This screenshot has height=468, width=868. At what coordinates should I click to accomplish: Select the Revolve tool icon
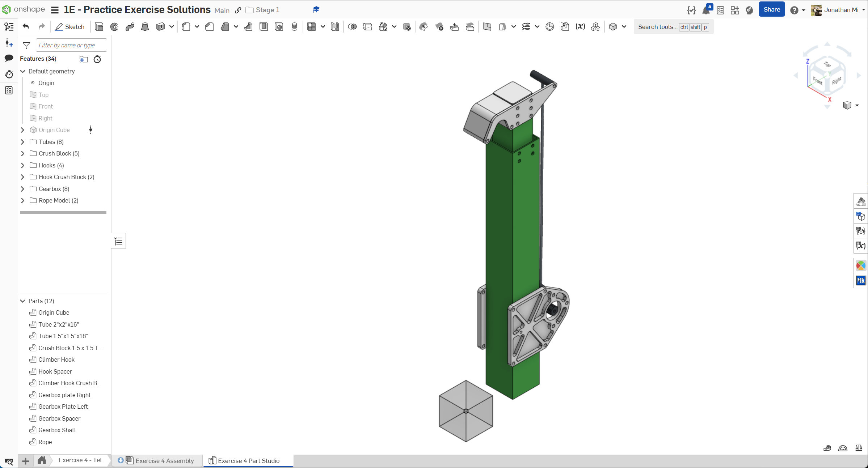[114, 27]
